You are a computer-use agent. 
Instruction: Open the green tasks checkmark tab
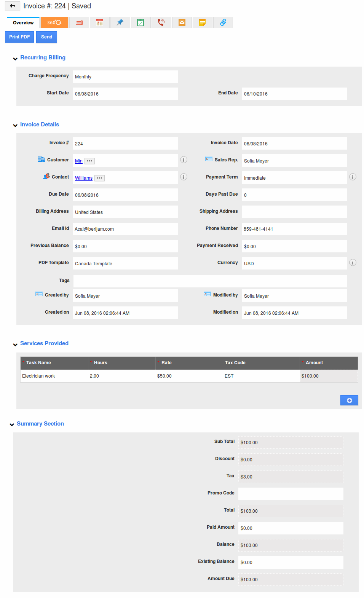[140, 22]
